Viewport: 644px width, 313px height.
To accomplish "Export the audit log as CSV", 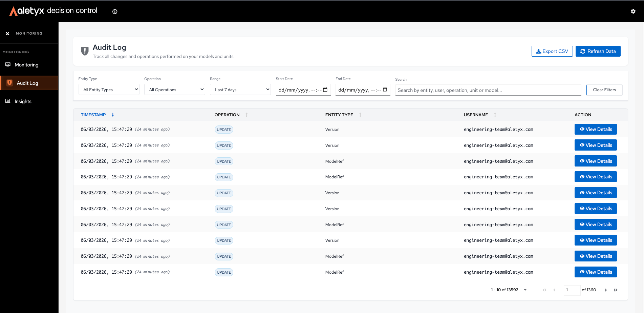I will tap(552, 51).
